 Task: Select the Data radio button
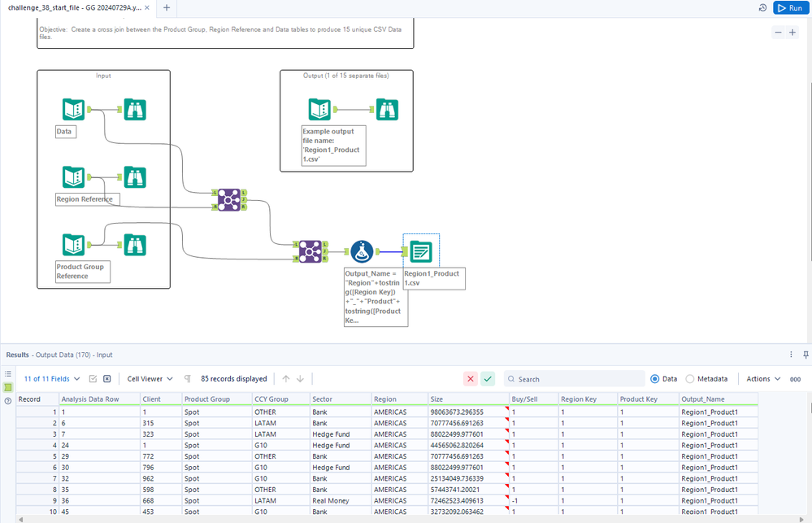[x=655, y=379]
